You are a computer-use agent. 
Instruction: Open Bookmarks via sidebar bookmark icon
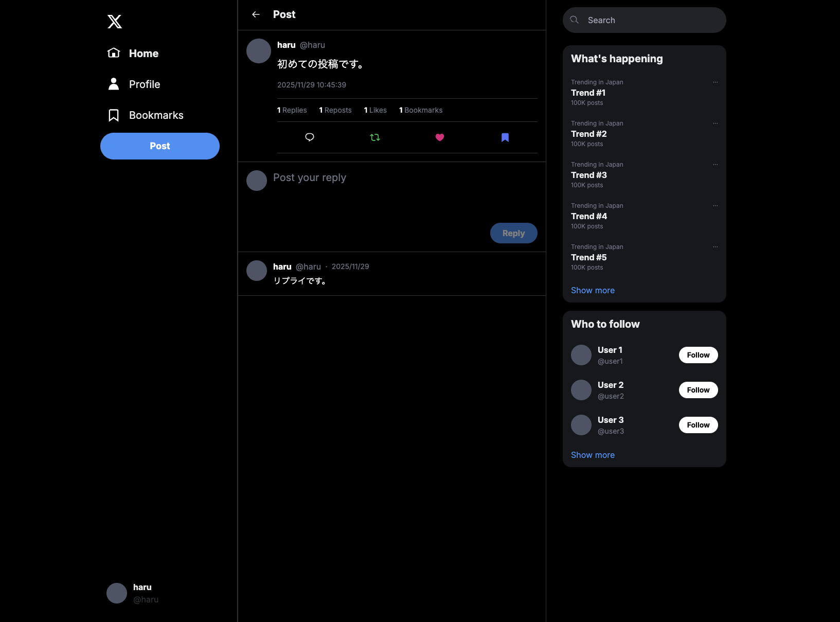tap(114, 115)
